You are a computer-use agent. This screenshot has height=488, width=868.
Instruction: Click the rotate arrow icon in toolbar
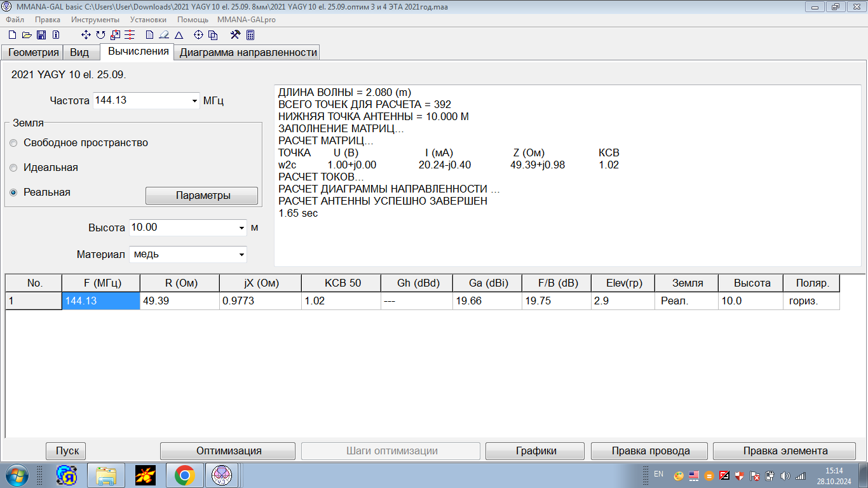(x=100, y=35)
